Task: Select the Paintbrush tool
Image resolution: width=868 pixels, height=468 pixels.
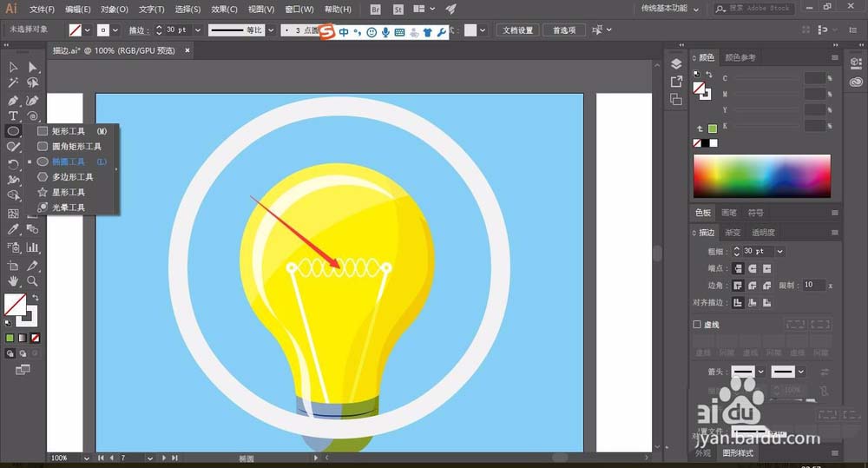Action: (13, 147)
